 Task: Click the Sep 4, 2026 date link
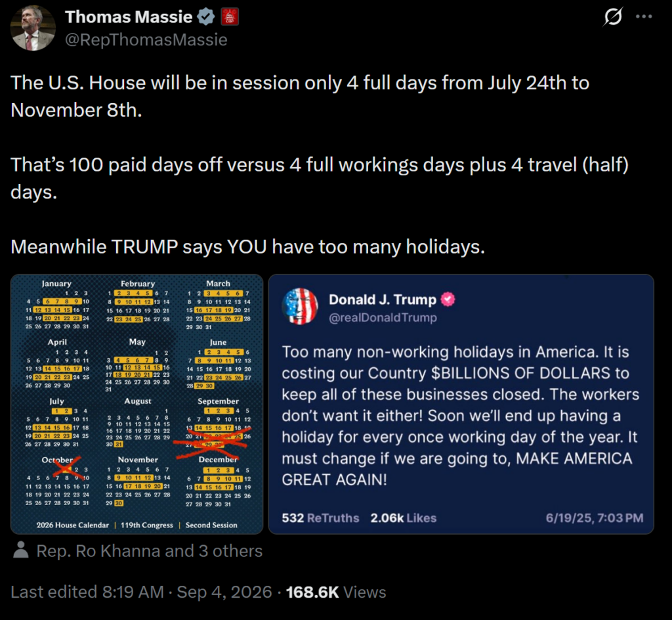224,592
